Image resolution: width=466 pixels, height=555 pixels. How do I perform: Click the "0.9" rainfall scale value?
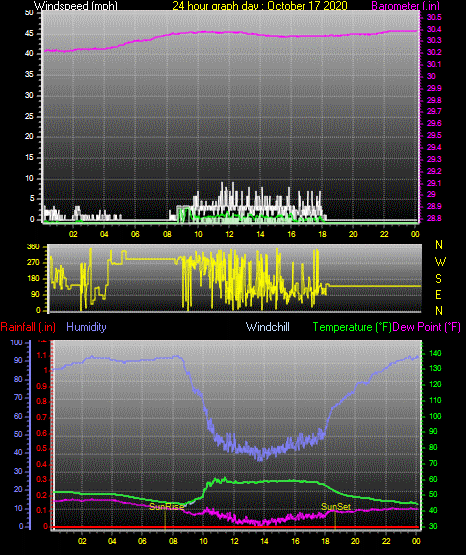(x=42, y=386)
